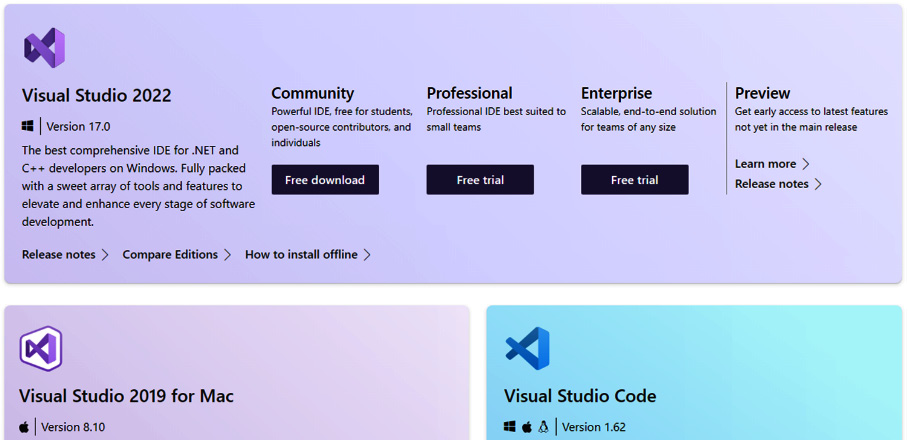Click the 'Get early access to latest features' text

point(811,119)
